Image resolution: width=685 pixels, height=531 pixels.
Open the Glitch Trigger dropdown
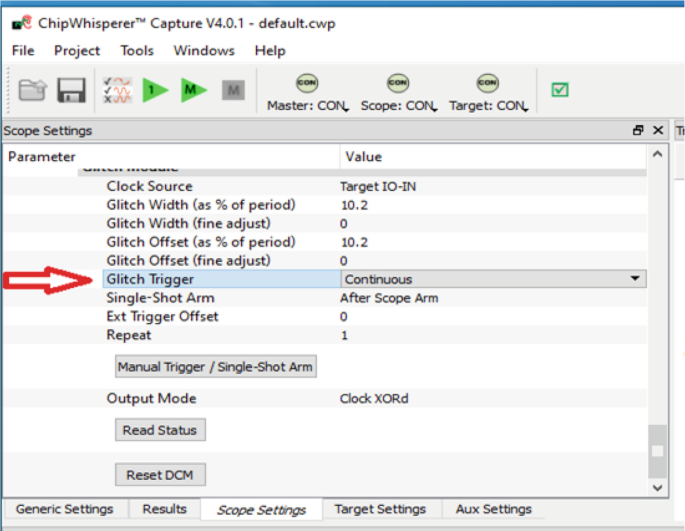(635, 279)
